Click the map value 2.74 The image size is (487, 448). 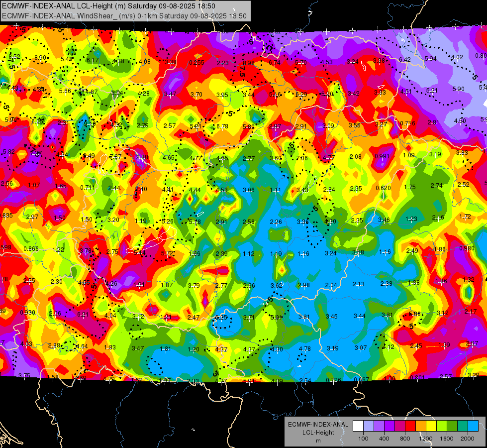[x=436, y=186]
